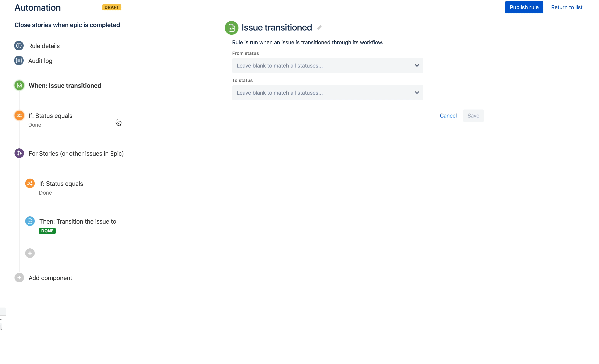Click the Add component plus icon

[x=19, y=277]
